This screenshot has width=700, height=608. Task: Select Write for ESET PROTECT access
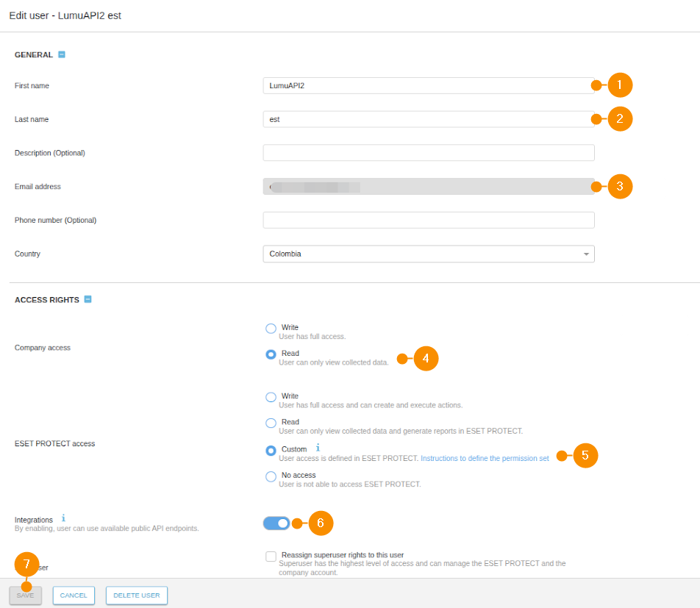point(271,397)
